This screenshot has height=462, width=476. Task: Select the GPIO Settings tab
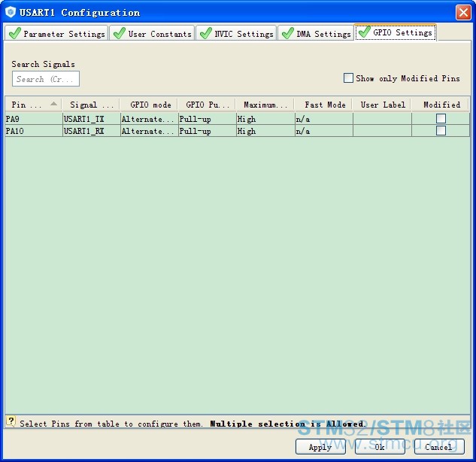click(396, 32)
